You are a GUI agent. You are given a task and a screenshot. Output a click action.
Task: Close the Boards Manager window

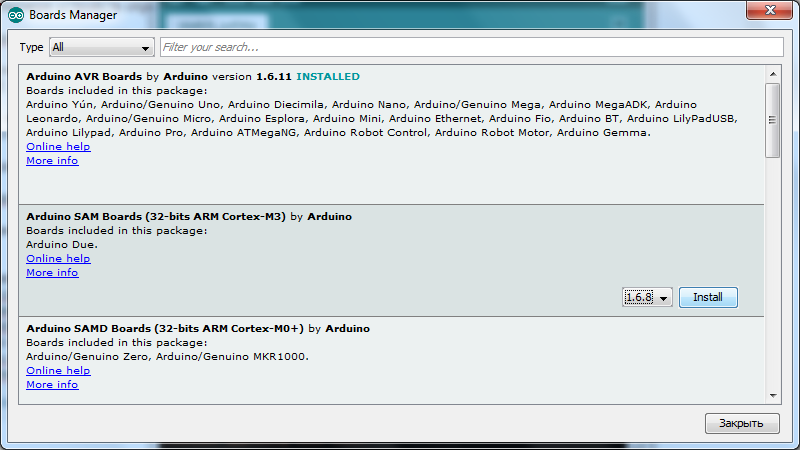pyautogui.click(x=770, y=10)
